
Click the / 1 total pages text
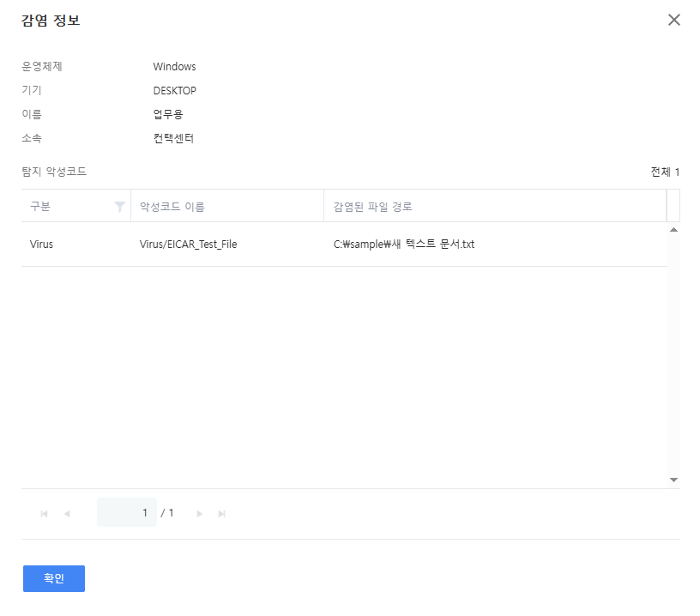167,513
